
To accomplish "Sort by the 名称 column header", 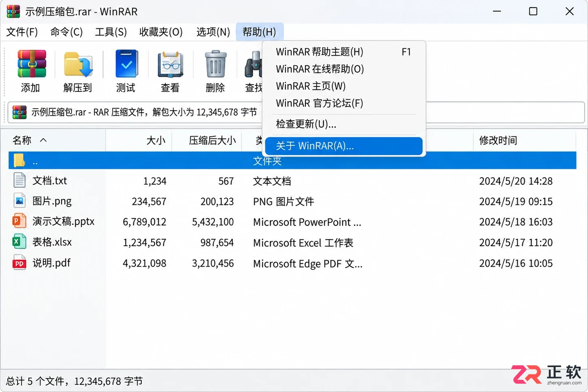I will click(x=57, y=140).
